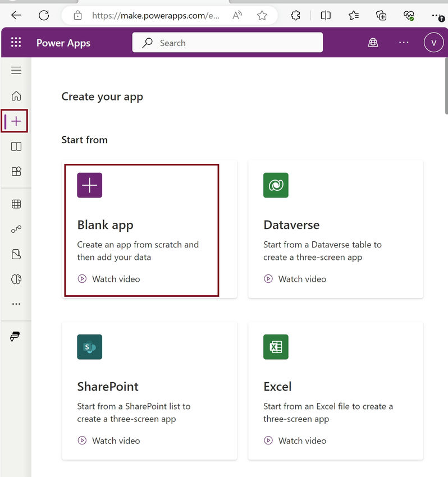The height and width of the screenshot is (477, 448).
Task: Click the AI hub brain icon in sidebar
Action: point(16,279)
